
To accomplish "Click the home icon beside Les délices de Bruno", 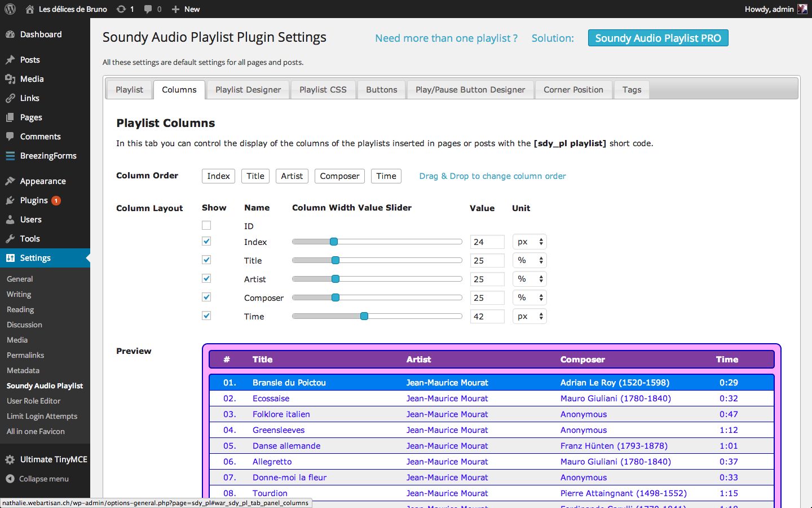I will (x=30, y=9).
